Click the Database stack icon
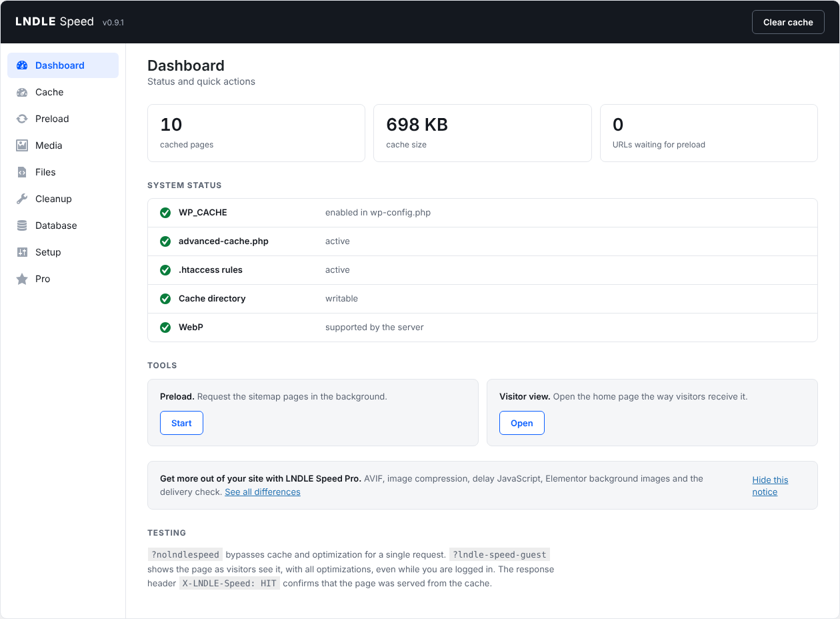The width and height of the screenshot is (840, 619). pos(22,225)
